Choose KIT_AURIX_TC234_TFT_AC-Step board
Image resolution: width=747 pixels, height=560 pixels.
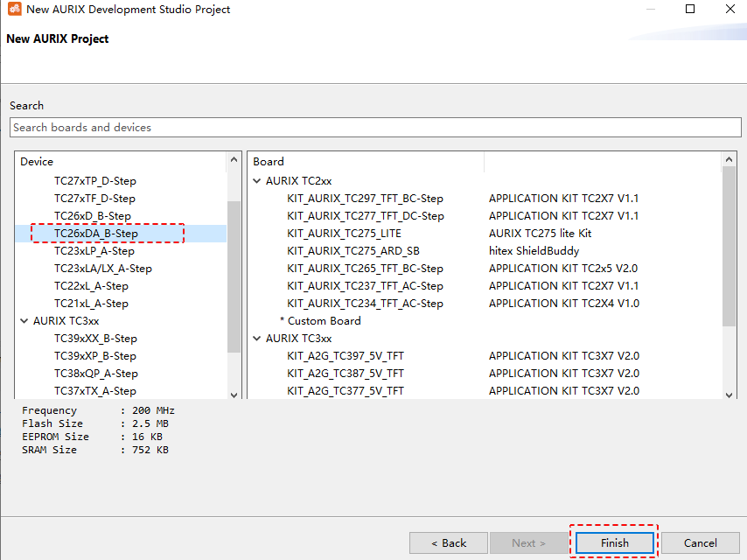[365, 304]
